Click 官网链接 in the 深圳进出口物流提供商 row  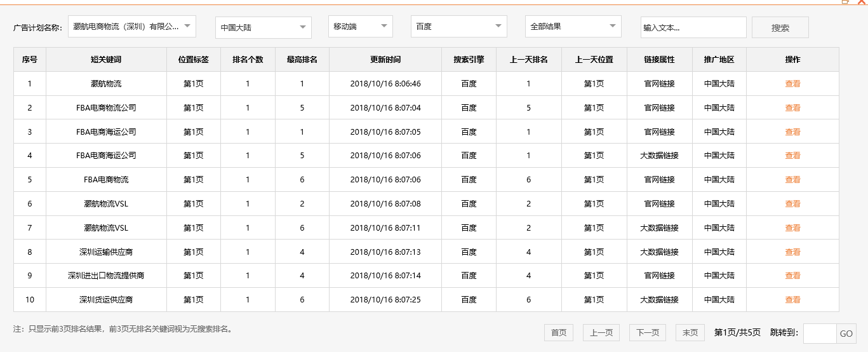point(660,276)
